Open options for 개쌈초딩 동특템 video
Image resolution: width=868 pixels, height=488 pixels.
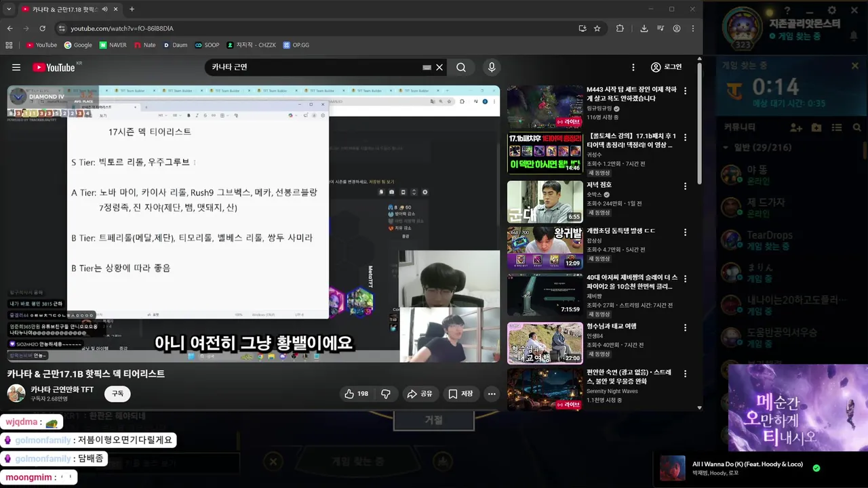tap(685, 232)
